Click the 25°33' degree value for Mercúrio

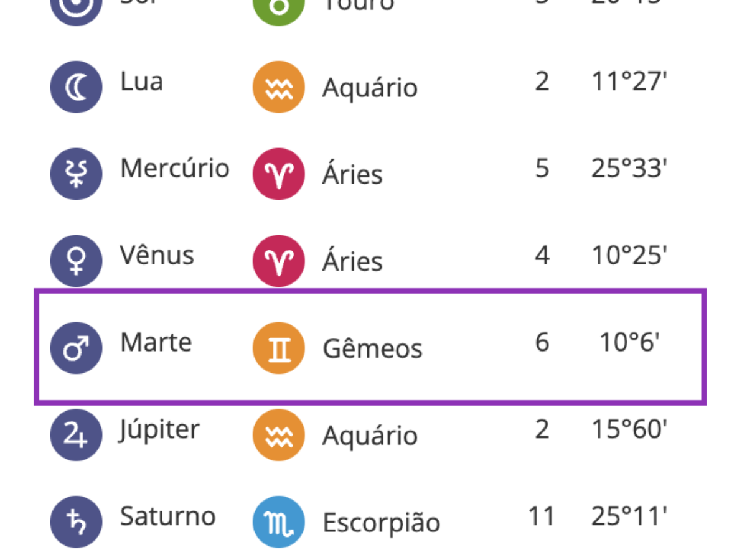(x=629, y=169)
